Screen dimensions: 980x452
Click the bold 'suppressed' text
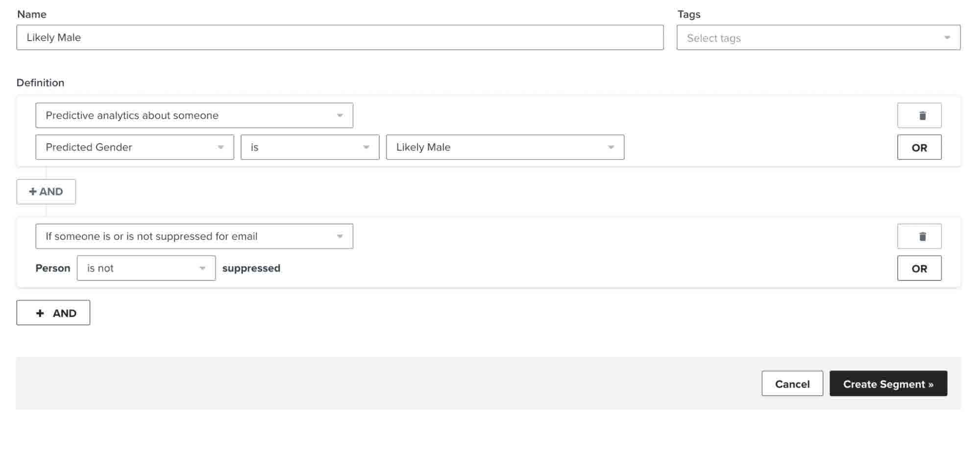(251, 268)
